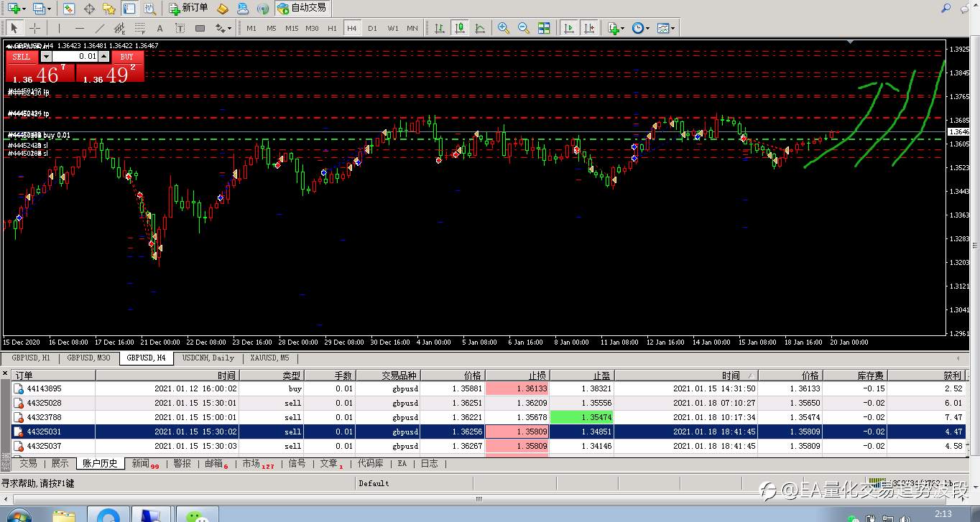Switch to M15 timeframe
980x522 pixels.
[x=291, y=28]
